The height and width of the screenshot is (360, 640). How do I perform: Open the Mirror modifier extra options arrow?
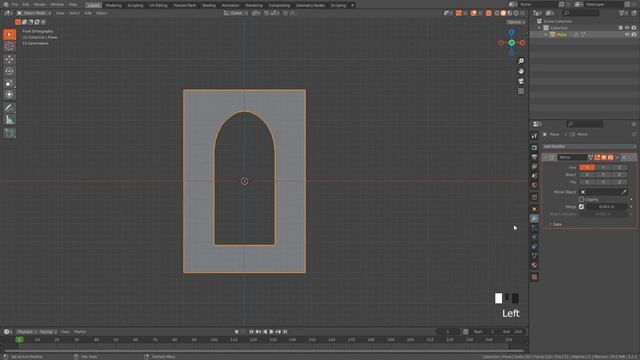tap(618, 158)
